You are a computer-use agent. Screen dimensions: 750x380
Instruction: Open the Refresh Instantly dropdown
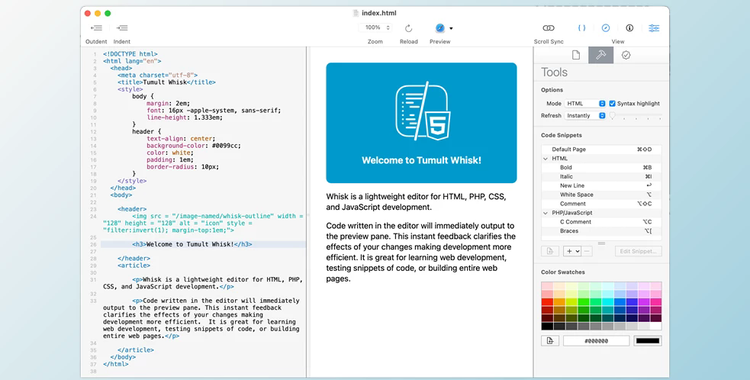click(585, 116)
